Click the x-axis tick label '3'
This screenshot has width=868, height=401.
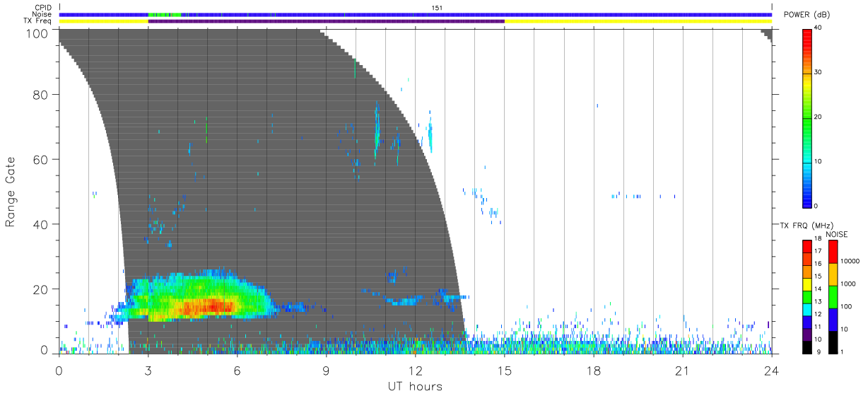point(148,371)
